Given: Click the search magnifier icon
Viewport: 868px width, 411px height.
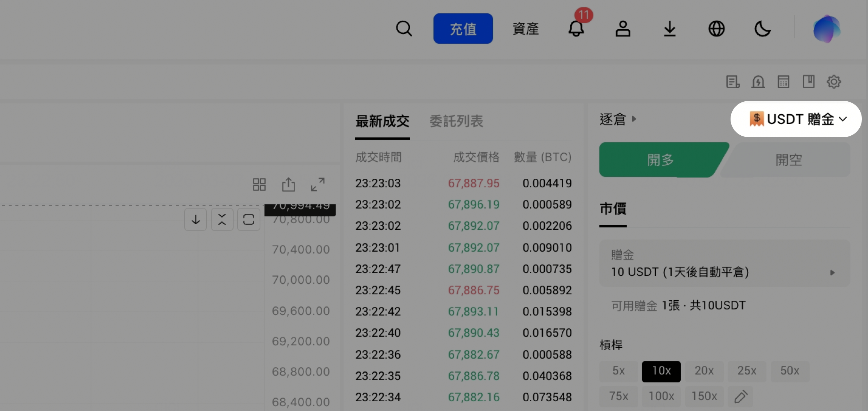Looking at the screenshot, I should point(404,29).
